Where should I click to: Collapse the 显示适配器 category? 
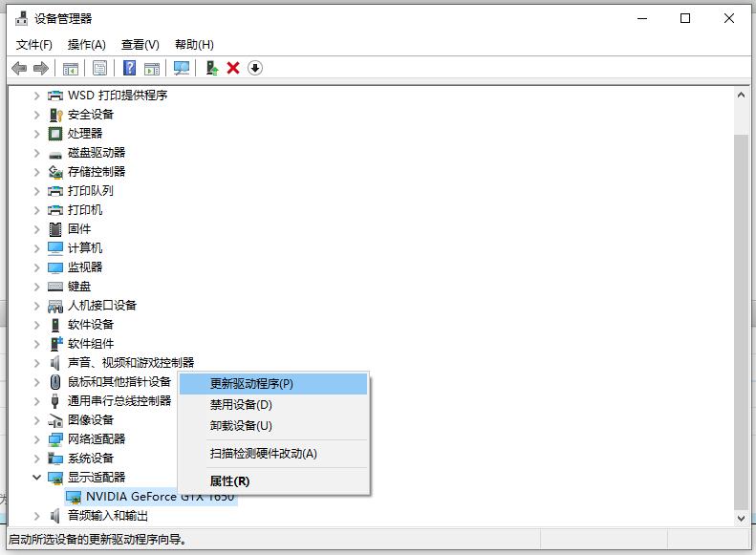pos(36,478)
